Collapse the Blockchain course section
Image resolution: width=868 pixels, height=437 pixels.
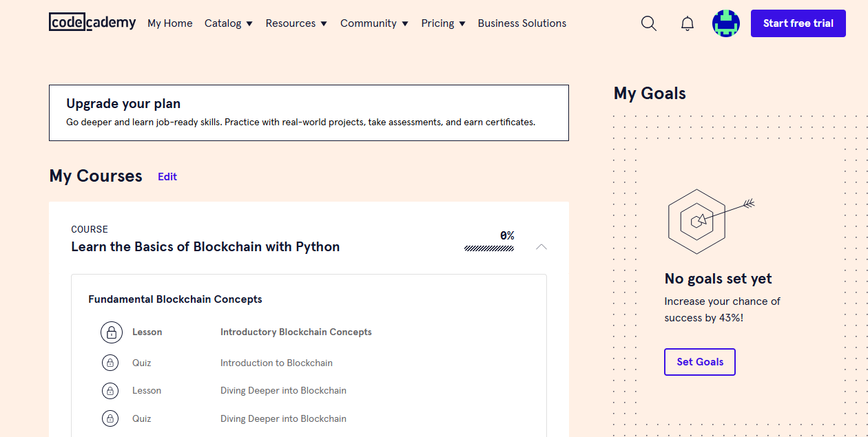click(541, 246)
